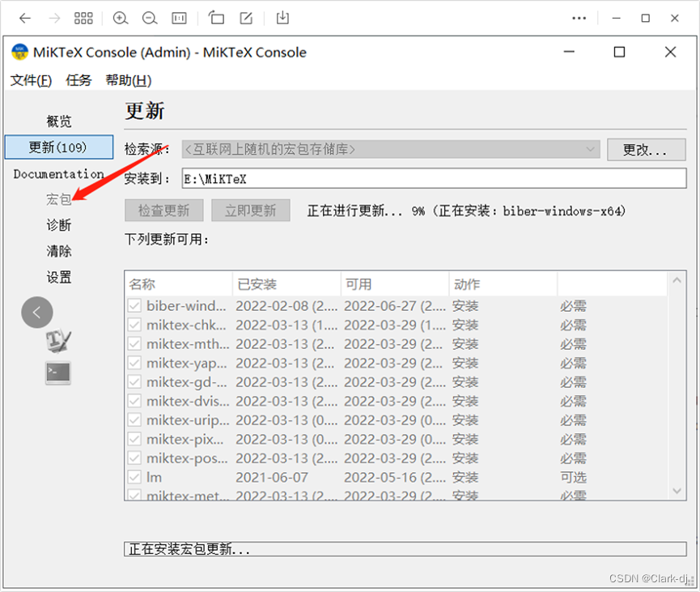
Task: Toggle the lm package checkbox
Action: click(x=134, y=477)
